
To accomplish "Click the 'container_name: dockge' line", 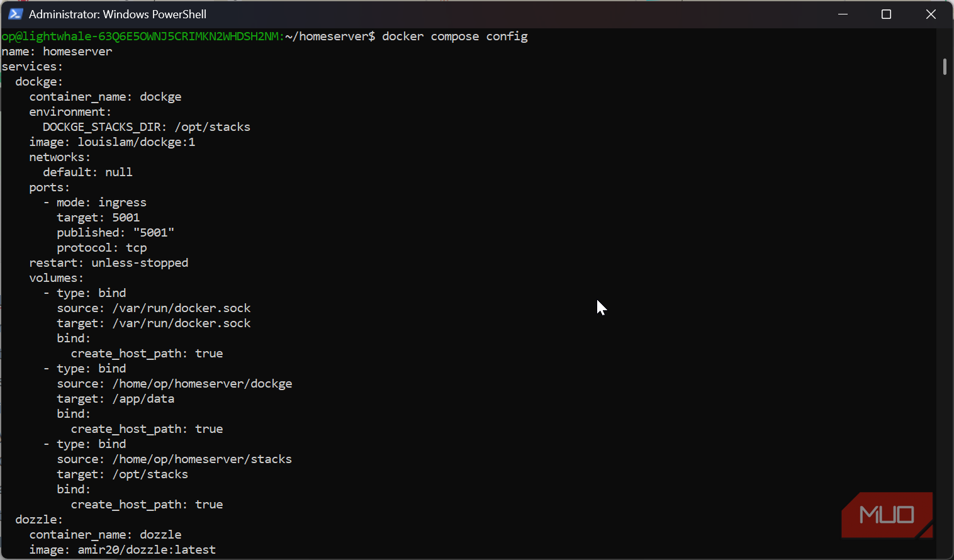I will coord(105,97).
